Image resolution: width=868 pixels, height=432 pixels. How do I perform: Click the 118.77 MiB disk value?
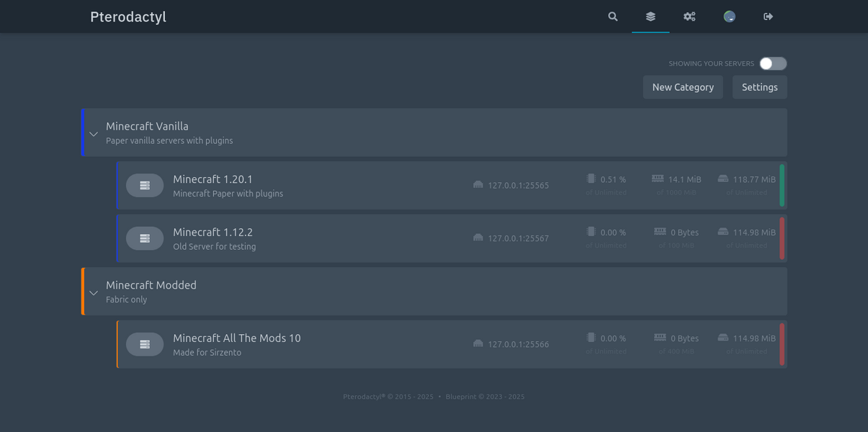(754, 180)
